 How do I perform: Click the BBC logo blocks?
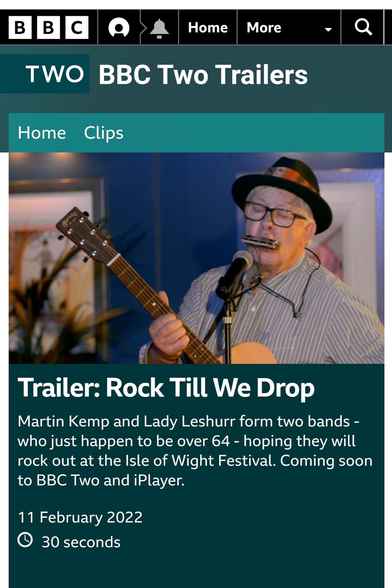pyautogui.click(x=49, y=28)
